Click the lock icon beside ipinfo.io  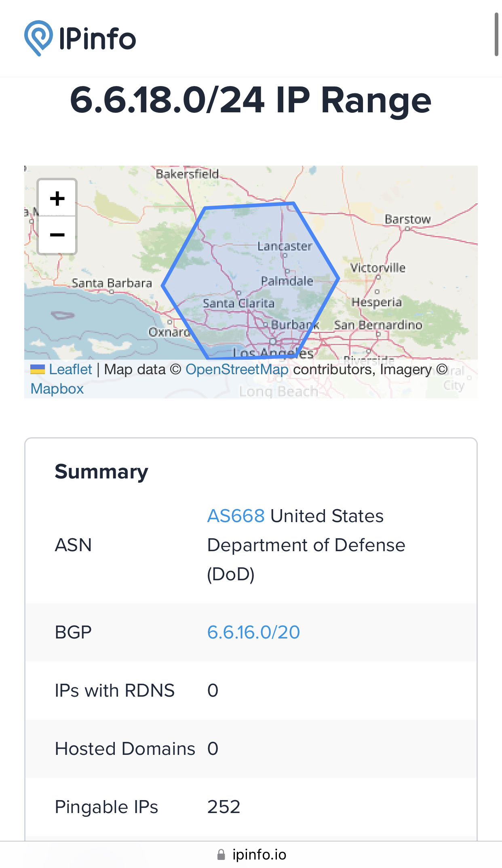(x=221, y=855)
